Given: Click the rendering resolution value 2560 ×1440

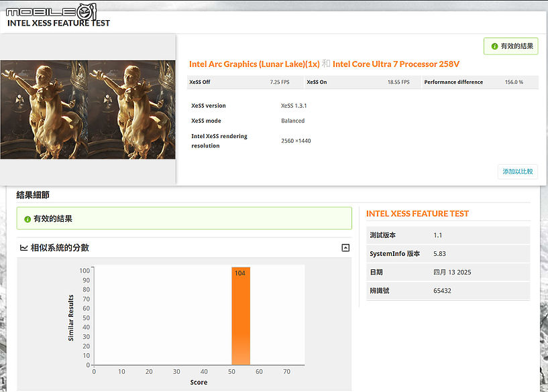Looking at the screenshot, I should click(296, 141).
